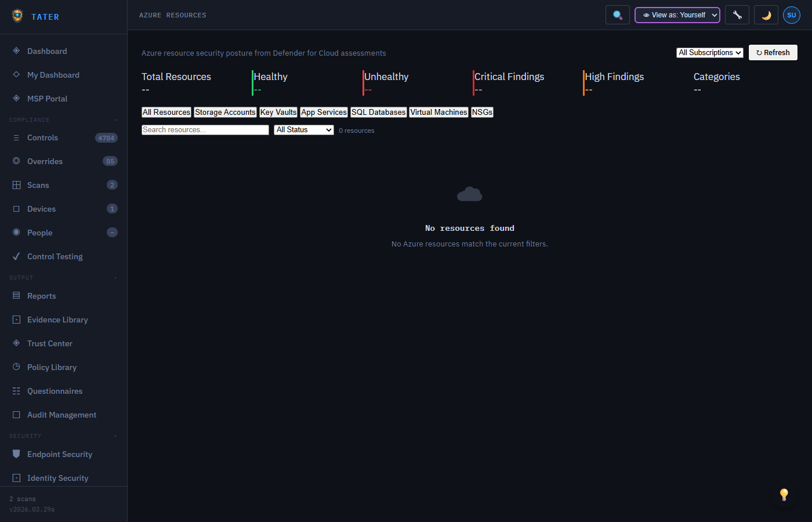This screenshot has width=812, height=522.
Task: Click the Scans grid icon
Action: pos(16,185)
